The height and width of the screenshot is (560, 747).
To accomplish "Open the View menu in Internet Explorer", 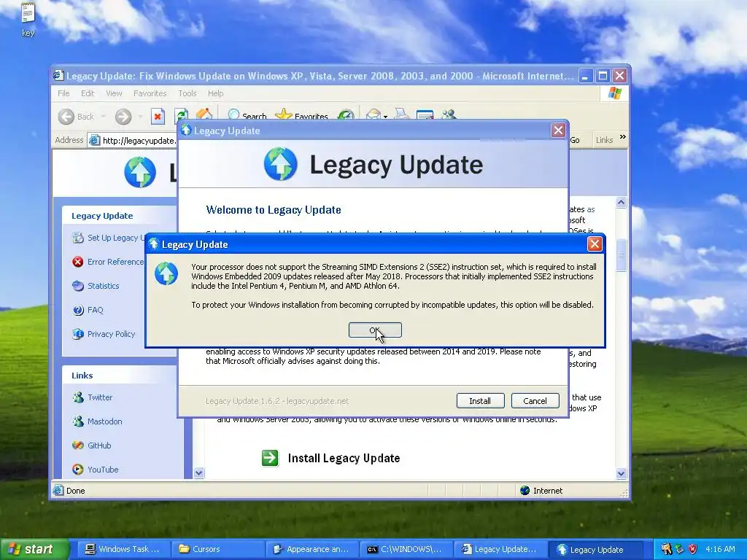I will click(x=114, y=93).
